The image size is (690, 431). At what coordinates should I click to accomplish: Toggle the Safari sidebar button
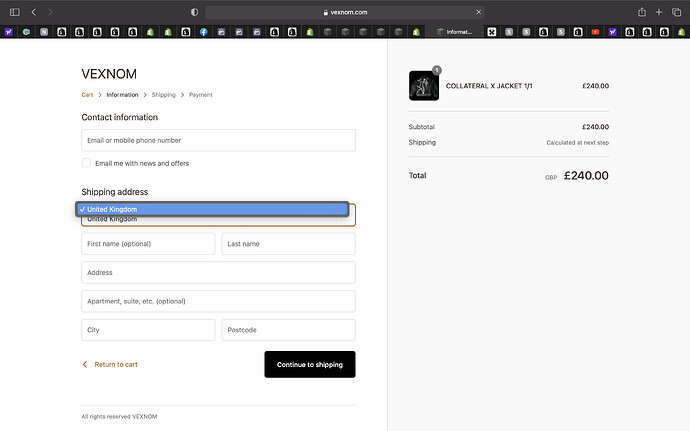(15, 12)
